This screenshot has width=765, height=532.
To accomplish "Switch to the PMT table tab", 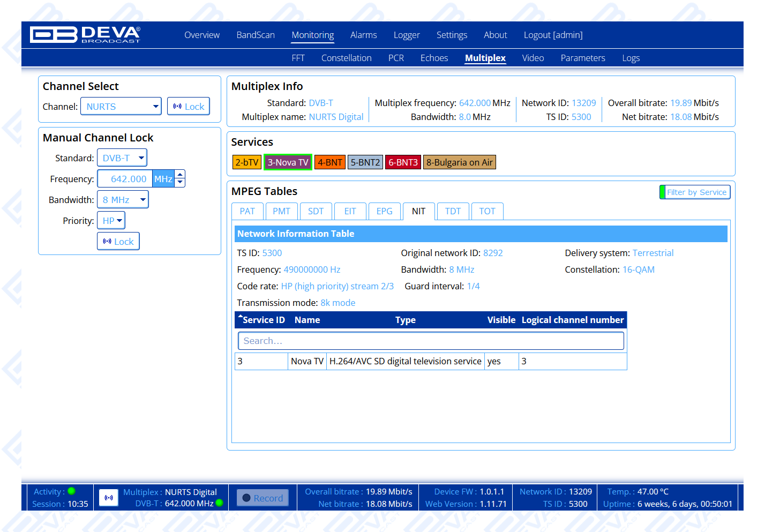I will 281,211.
